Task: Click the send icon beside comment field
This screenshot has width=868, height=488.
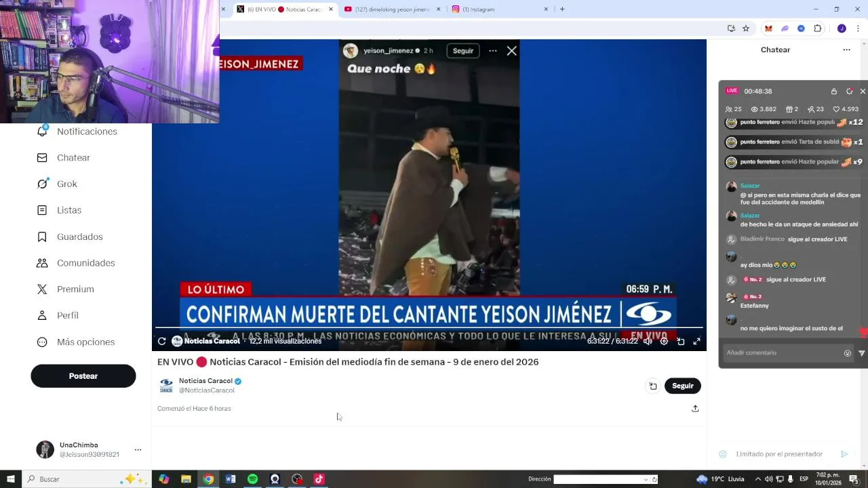Action: point(862,353)
